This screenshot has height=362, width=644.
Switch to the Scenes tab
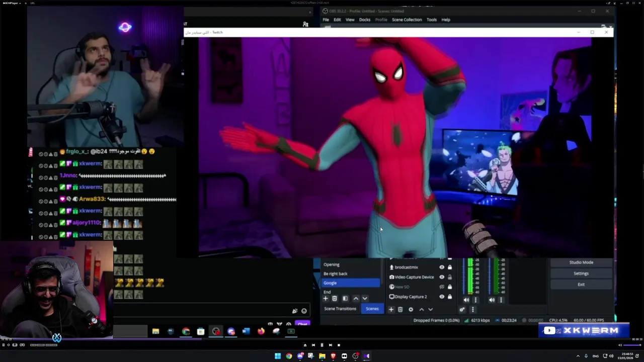pyautogui.click(x=372, y=309)
